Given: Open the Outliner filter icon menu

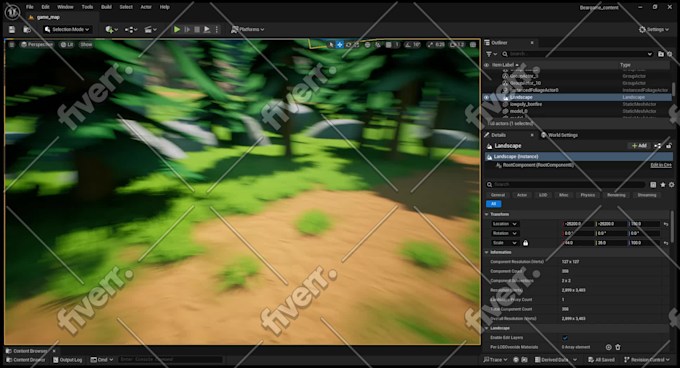Looking at the screenshot, I should coord(491,54).
